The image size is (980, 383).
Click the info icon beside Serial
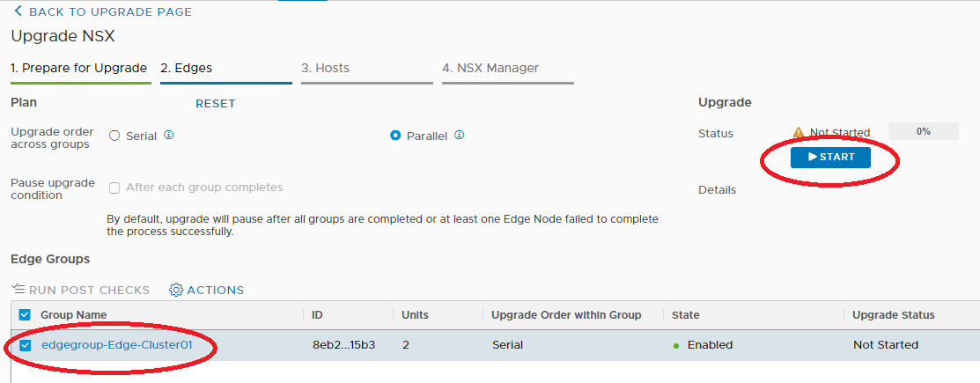pyautogui.click(x=169, y=135)
